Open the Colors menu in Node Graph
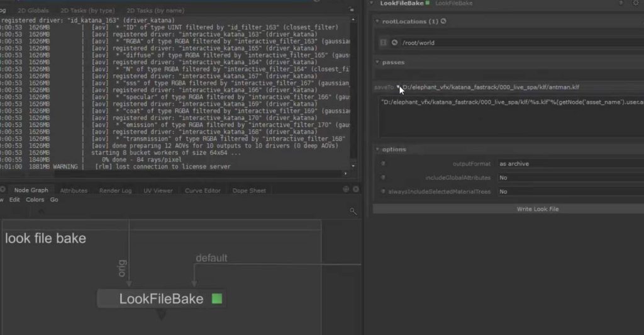Viewport: 644px width, 335px height. coord(35,200)
